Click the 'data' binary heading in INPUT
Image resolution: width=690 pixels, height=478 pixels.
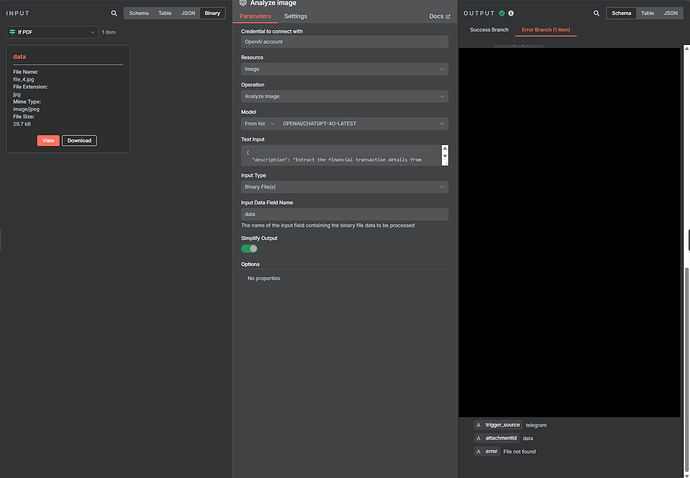point(19,57)
